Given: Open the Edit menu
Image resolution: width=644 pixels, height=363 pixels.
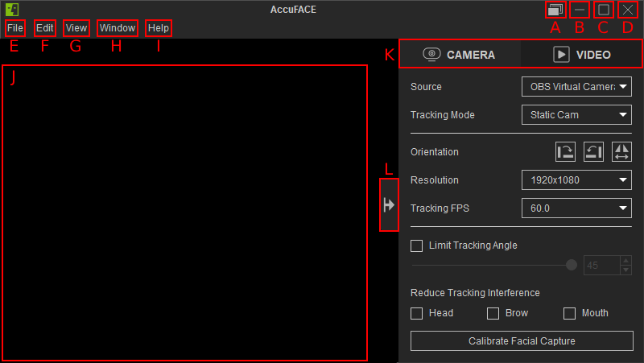Looking at the screenshot, I should [x=45, y=28].
